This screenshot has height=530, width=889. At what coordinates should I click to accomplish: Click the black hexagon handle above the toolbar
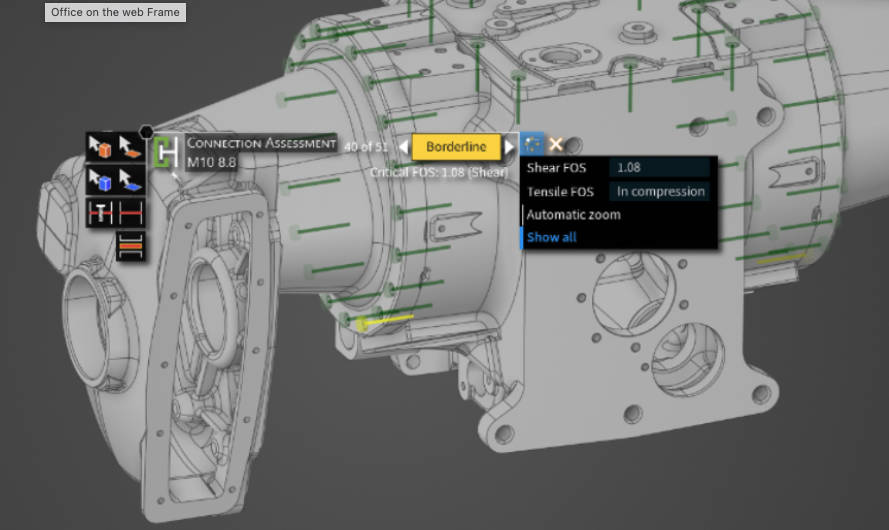pos(147,131)
